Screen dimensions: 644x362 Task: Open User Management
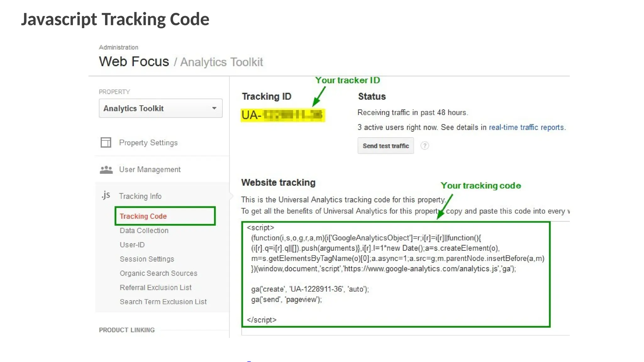(150, 169)
